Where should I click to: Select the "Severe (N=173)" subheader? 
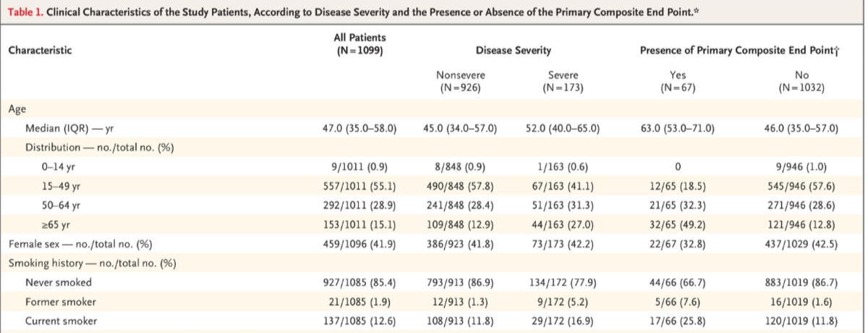point(565,81)
